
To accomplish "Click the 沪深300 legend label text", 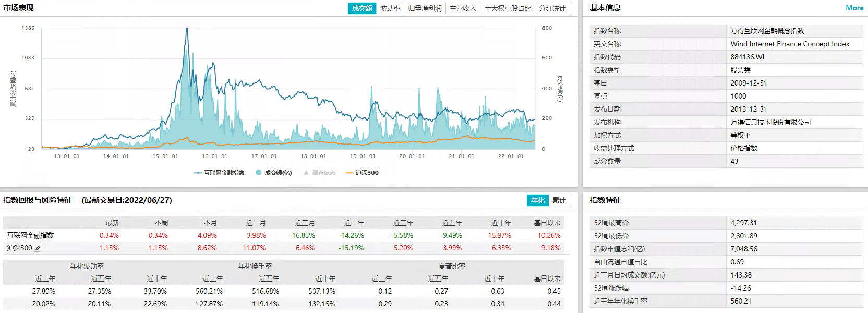I will [x=367, y=173].
